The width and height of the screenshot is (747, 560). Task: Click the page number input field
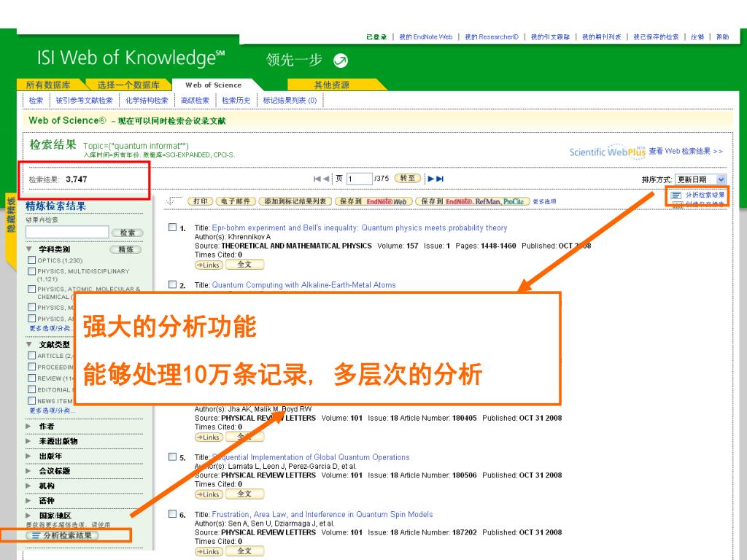pyautogui.click(x=359, y=179)
